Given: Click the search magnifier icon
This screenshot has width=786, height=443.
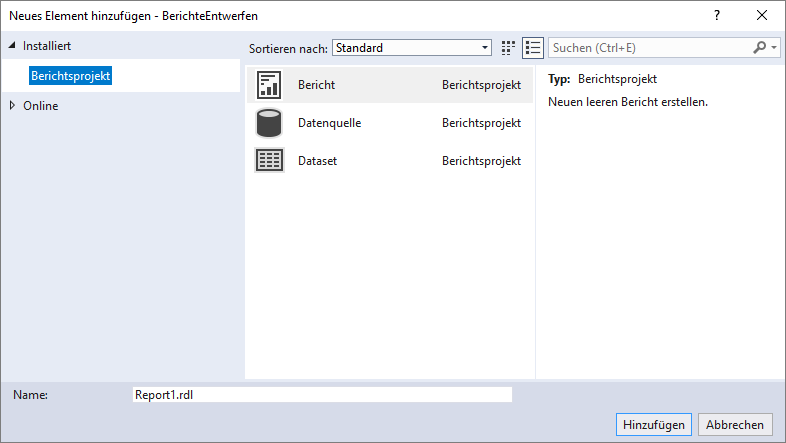Looking at the screenshot, I should click(760, 48).
